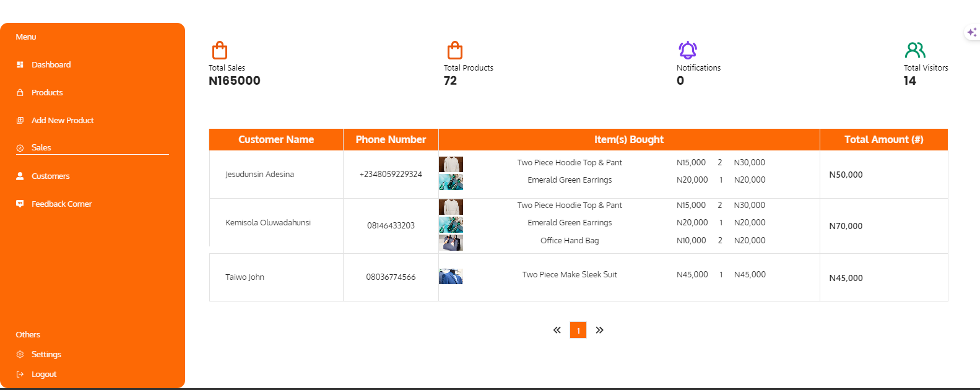Click the Office Hand Bag thumbnail

(x=451, y=242)
